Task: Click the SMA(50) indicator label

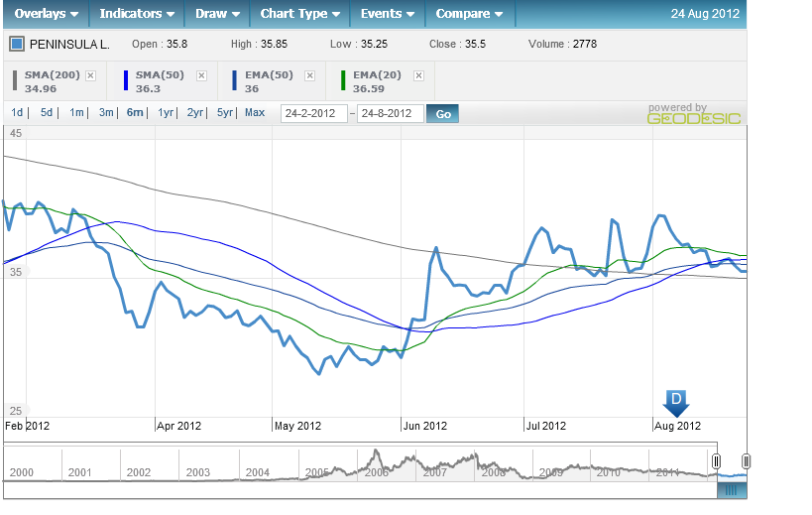Action: coord(160,75)
